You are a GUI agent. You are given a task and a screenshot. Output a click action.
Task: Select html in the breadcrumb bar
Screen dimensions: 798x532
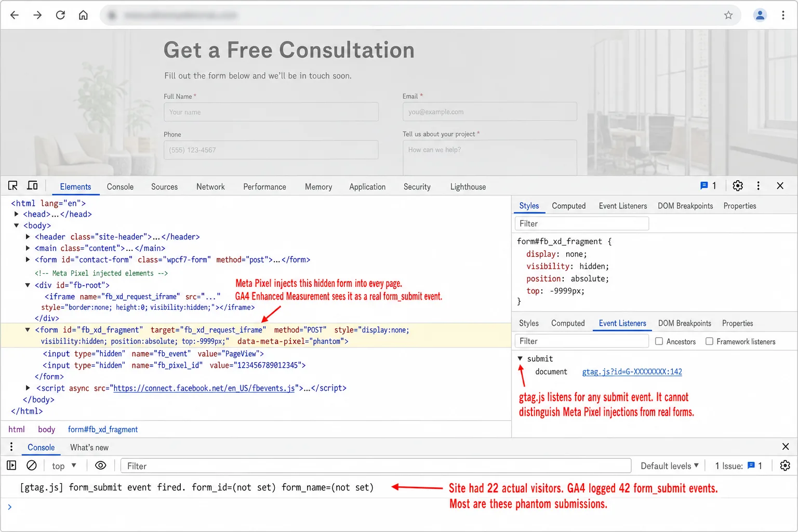coord(17,429)
